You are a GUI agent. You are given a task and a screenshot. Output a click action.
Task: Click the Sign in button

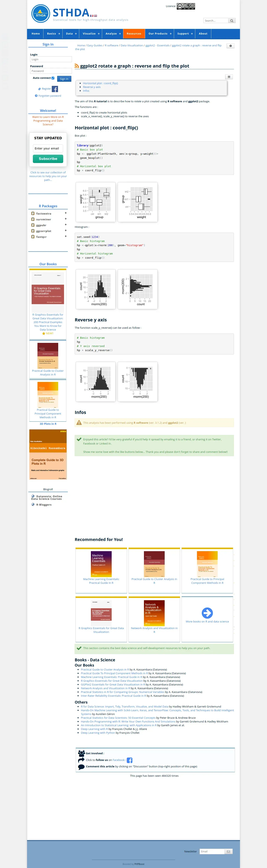click(64, 79)
